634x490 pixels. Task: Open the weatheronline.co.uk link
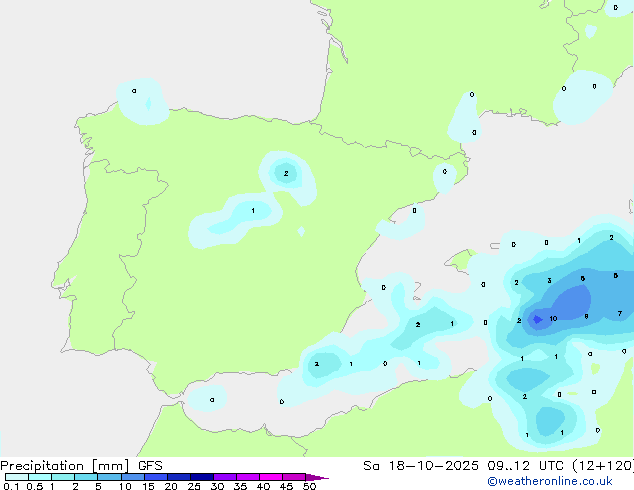(550, 481)
